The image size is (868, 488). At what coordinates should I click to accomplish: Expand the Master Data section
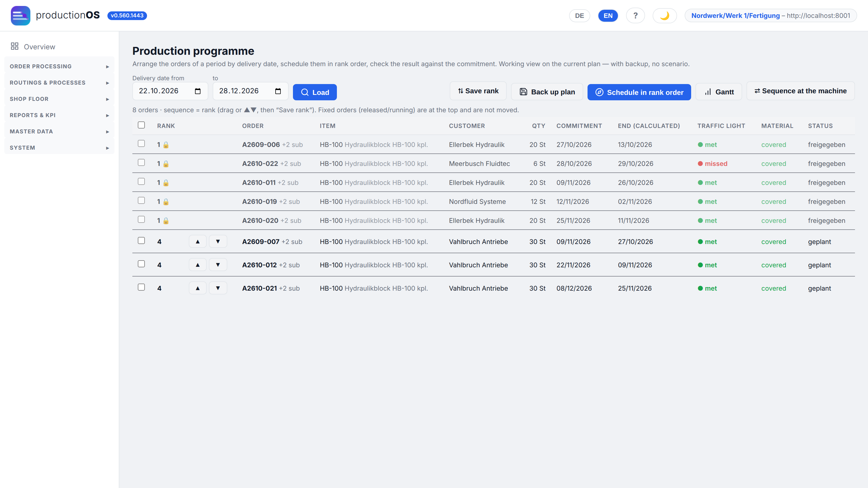point(59,131)
